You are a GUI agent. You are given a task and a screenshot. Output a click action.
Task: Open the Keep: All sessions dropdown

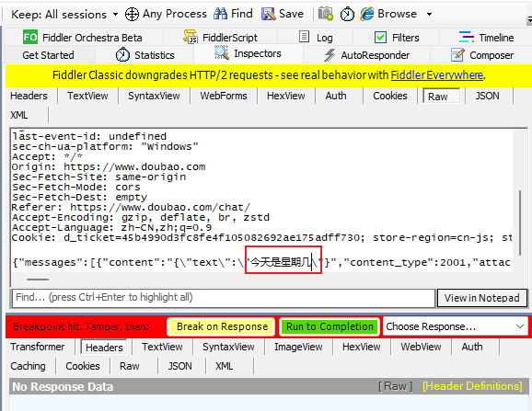64,14
